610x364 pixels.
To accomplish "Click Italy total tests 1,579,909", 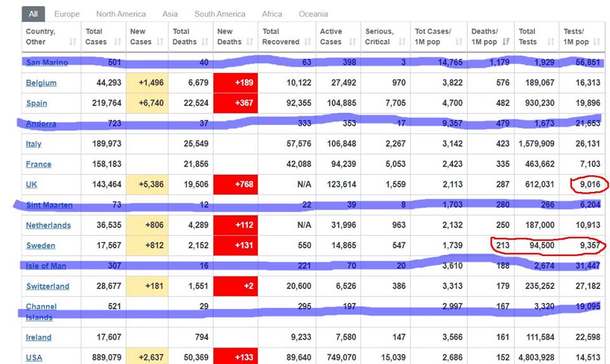I will (536, 144).
